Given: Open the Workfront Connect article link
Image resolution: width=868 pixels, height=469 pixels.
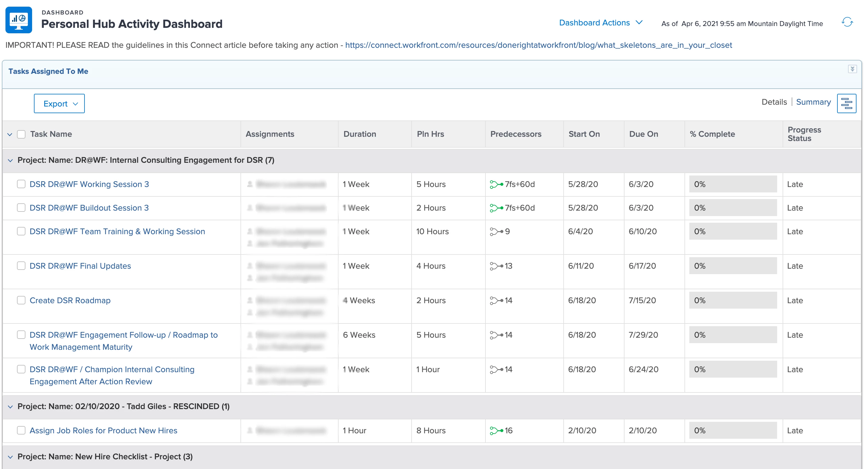Looking at the screenshot, I should pyautogui.click(x=538, y=45).
